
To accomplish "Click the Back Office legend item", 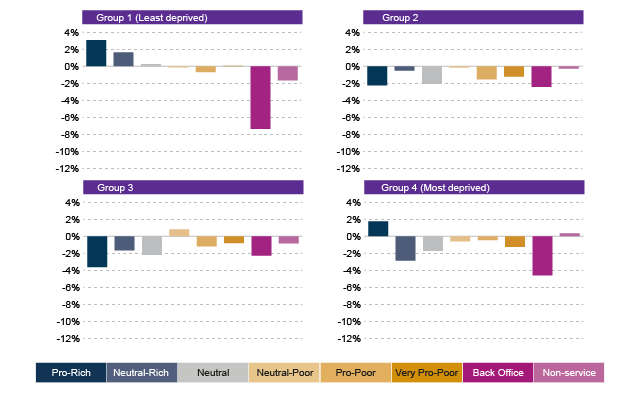I will [x=497, y=373].
